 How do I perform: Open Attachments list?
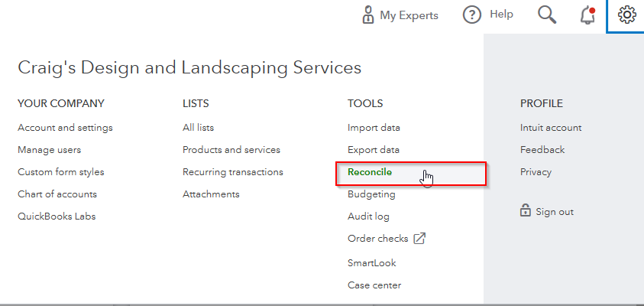[x=211, y=194]
